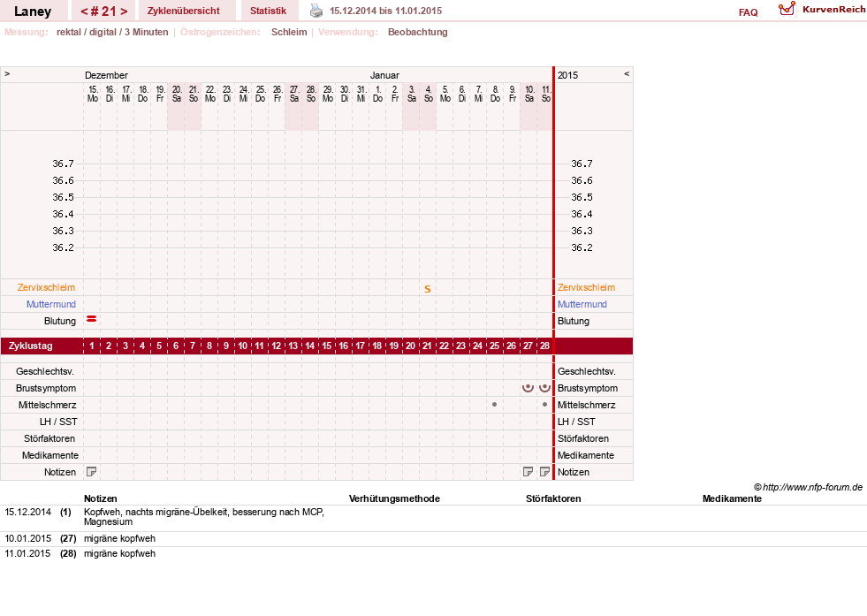Open the note icon on cycle day 1
867x616 pixels.
92,472
